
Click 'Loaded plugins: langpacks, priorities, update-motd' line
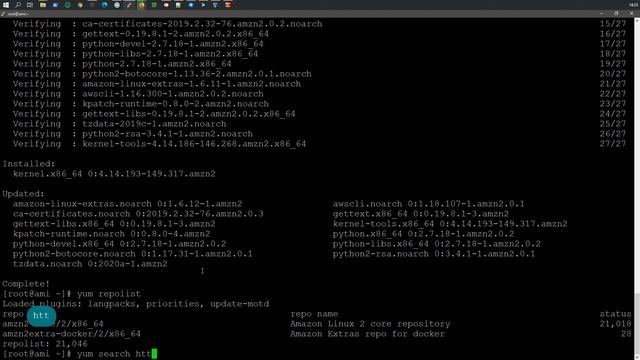point(136,304)
